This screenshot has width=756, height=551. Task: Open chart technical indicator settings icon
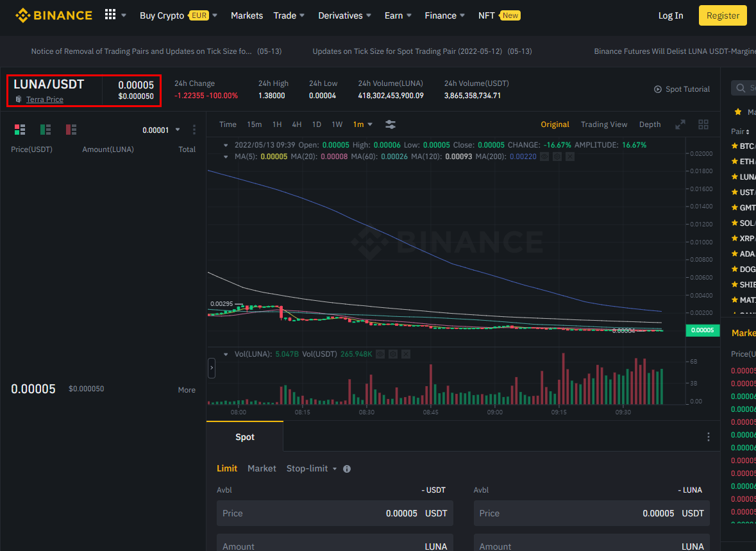tap(391, 124)
